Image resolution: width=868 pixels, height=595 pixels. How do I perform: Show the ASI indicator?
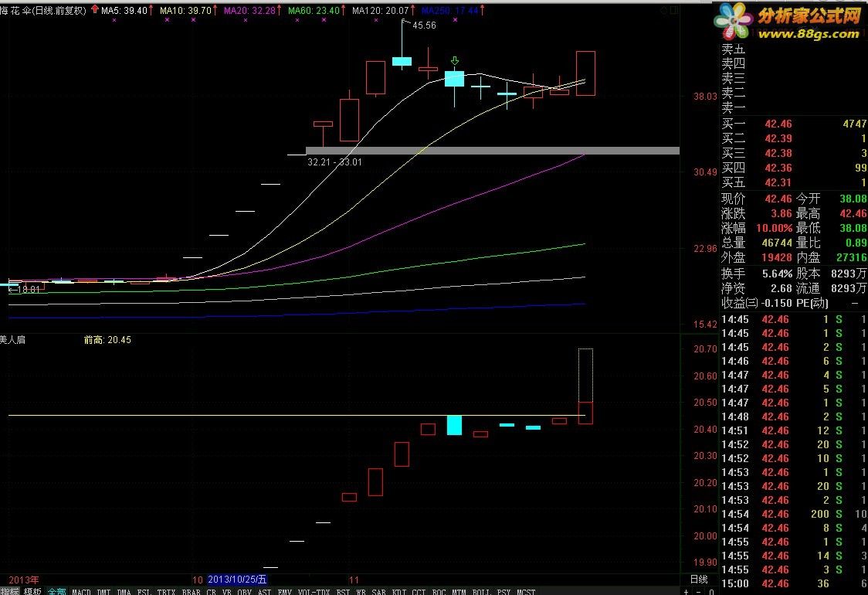click(265, 592)
